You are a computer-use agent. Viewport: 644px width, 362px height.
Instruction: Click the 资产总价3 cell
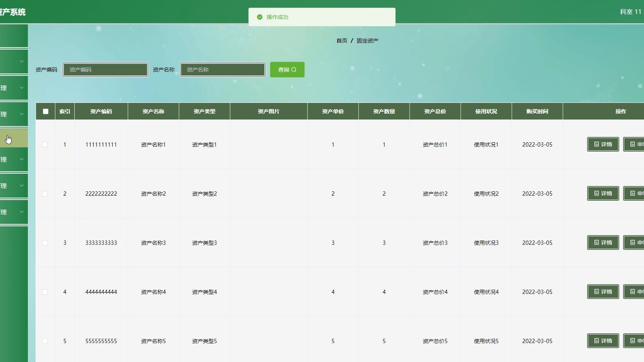coord(435,243)
